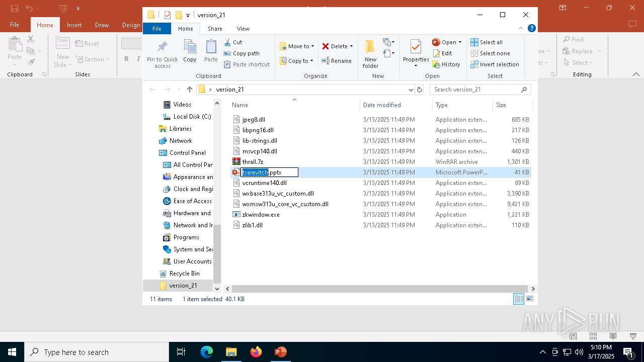Screen dimensions: 644x362
Task: Switch to large icons view button
Action: tap(530, 299)
